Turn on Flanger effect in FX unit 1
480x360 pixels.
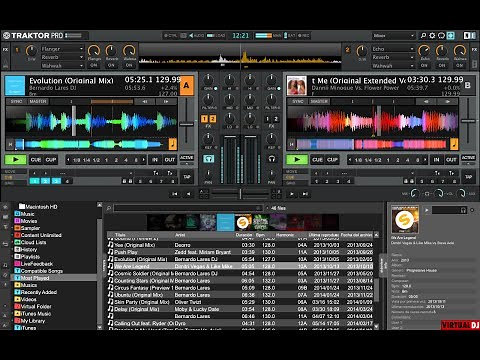94,65
